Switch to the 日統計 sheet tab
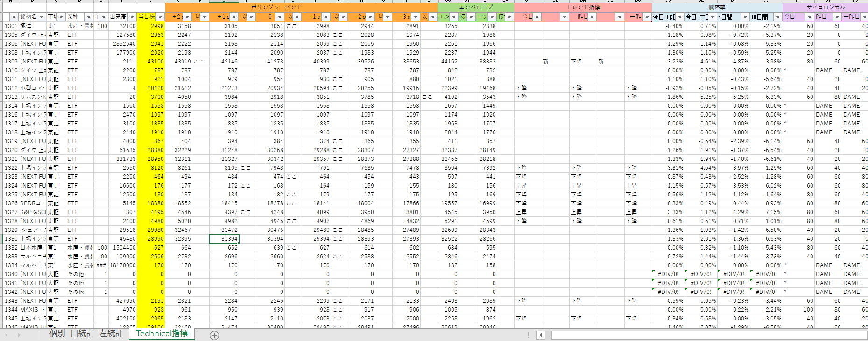 82,334
